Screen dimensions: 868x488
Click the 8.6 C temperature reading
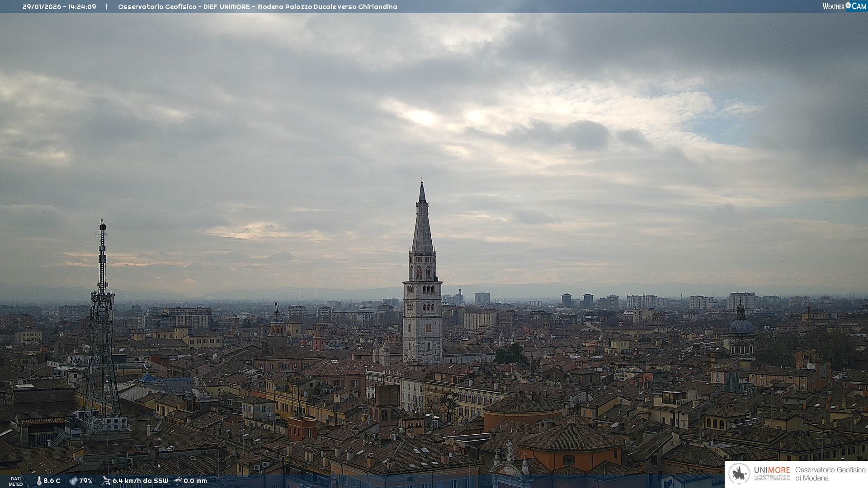pos(52,481)
